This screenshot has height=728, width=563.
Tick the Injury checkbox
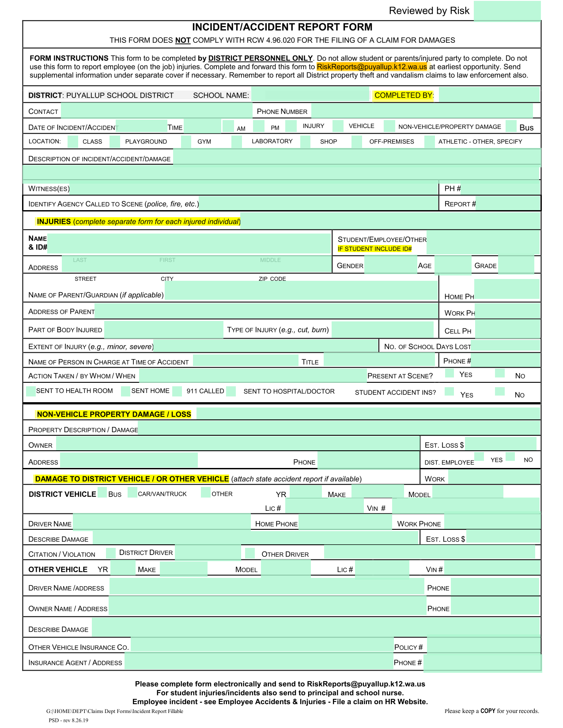click(291, 126)
